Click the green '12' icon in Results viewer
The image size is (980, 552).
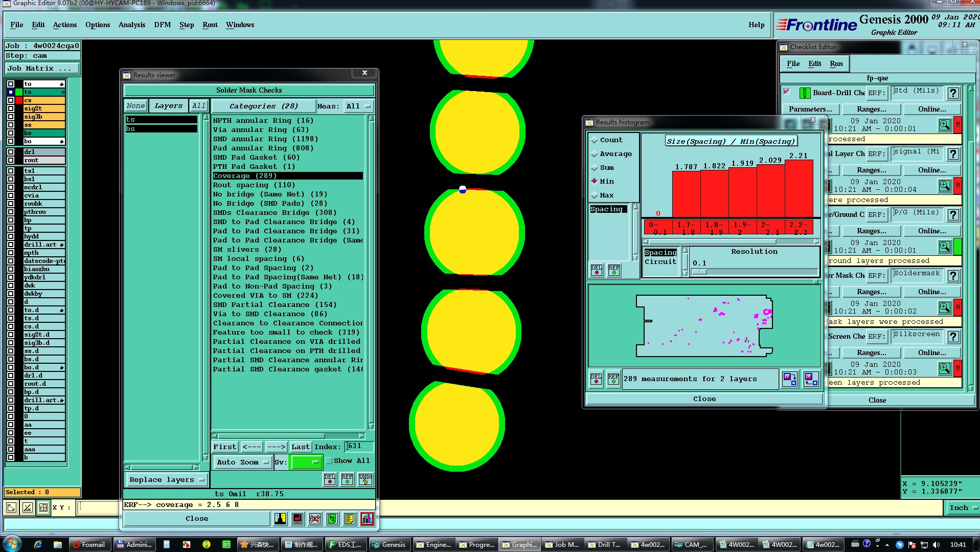point(332,519)
